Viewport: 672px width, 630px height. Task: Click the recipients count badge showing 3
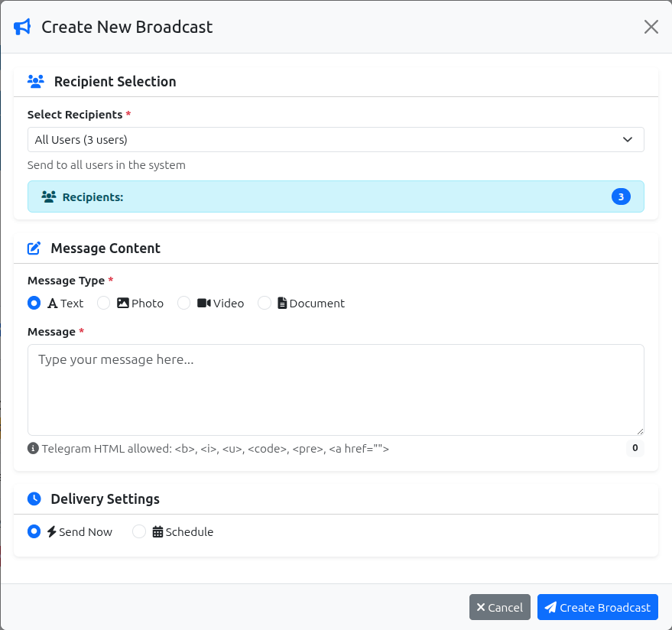click(x=621, y=196)
